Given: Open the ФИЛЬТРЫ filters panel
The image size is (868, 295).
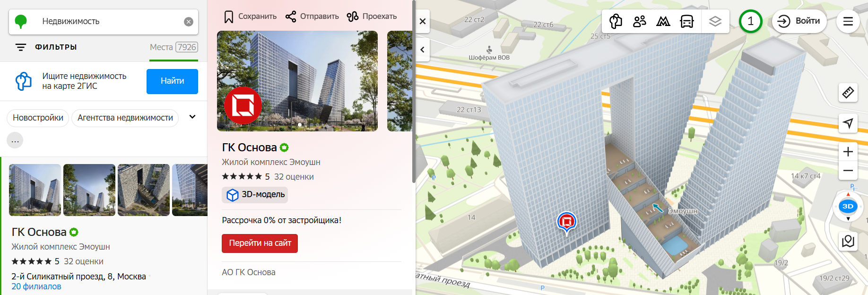Looking at the screenshot, I should tap(46, 47).
